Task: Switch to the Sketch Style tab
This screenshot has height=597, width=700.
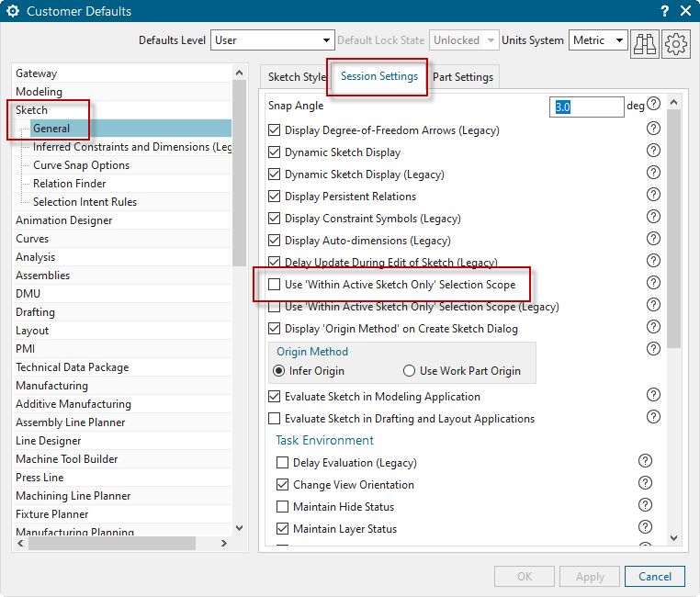Action: [x=296, y=77]
